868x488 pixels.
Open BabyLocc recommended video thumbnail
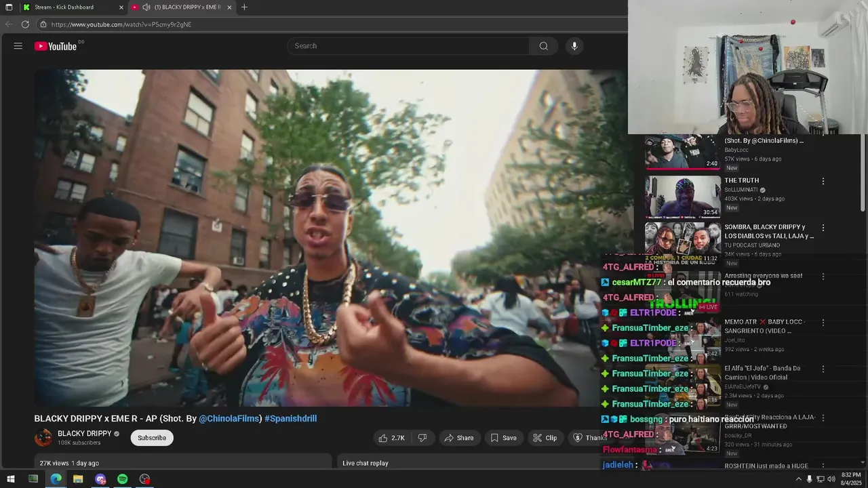682,152
